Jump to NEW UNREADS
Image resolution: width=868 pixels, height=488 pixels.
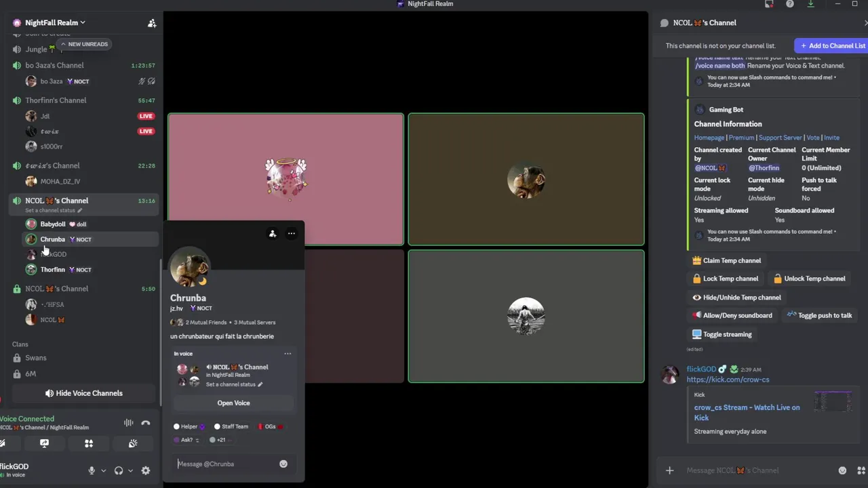click(84, 44)
